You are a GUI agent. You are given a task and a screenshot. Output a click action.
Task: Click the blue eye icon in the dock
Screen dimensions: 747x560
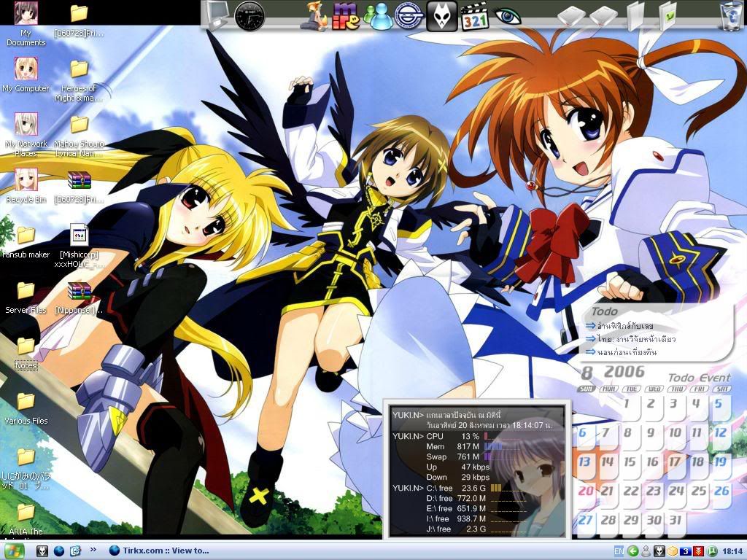(507, 16)
